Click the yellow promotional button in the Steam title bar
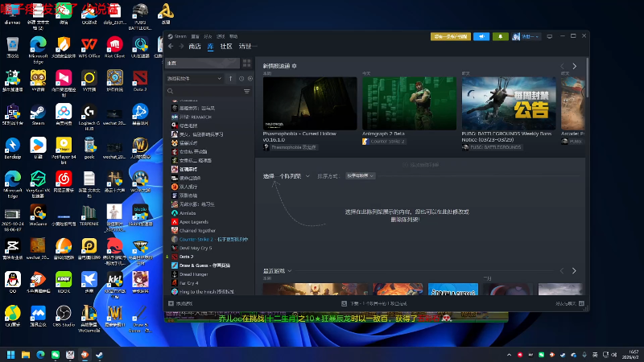This screenshot has width=644, height=362. pyautogui.click(x=451, y=36)
